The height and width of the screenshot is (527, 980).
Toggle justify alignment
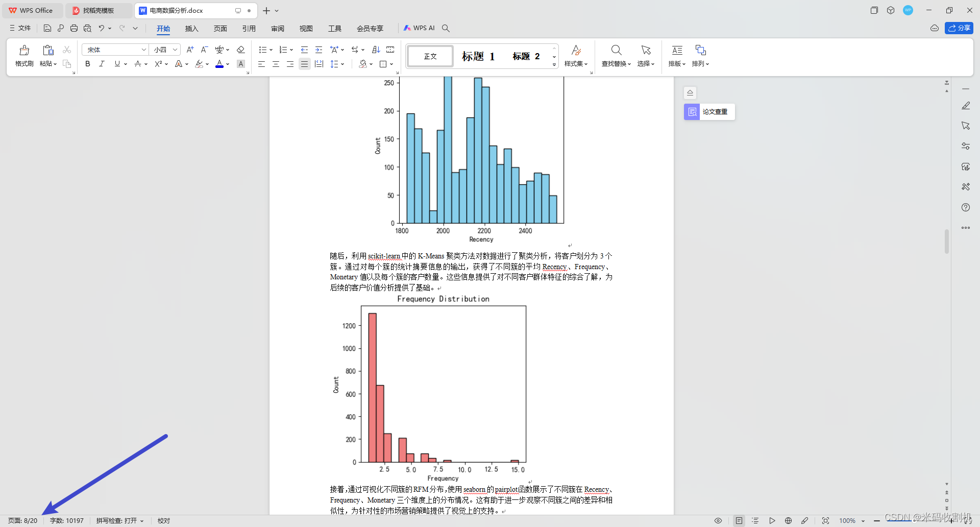point(304,64)
